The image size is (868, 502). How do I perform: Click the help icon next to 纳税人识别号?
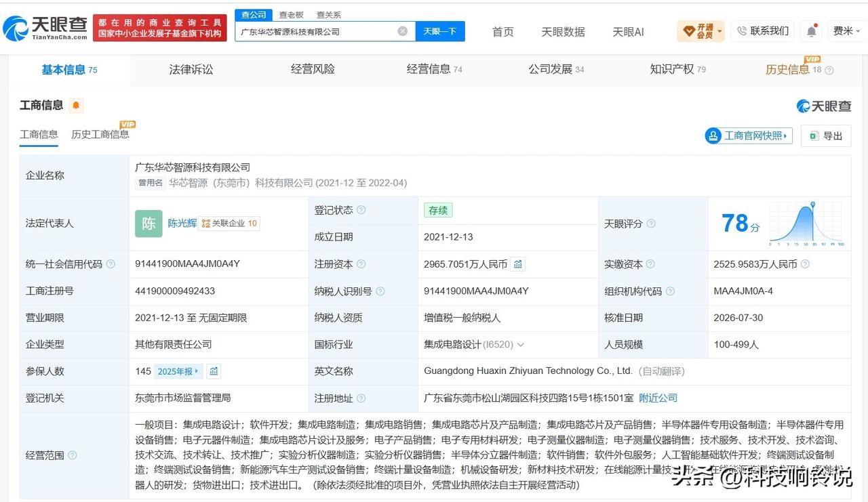point(380,291)
